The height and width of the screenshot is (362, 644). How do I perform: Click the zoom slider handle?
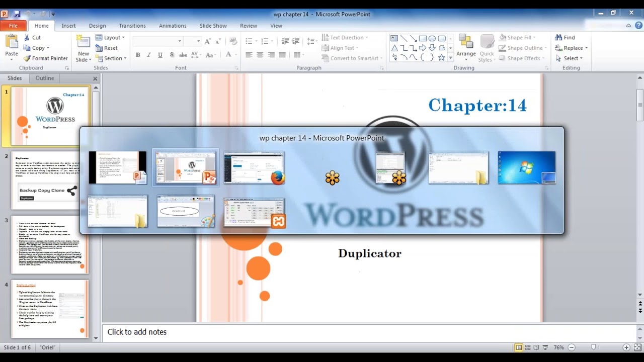pos(594,347)
